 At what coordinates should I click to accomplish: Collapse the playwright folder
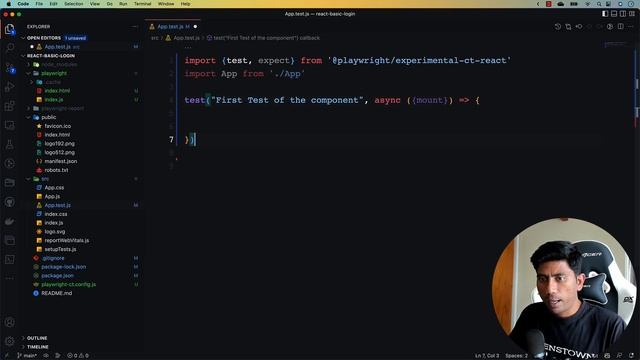(x=54, y=73)
